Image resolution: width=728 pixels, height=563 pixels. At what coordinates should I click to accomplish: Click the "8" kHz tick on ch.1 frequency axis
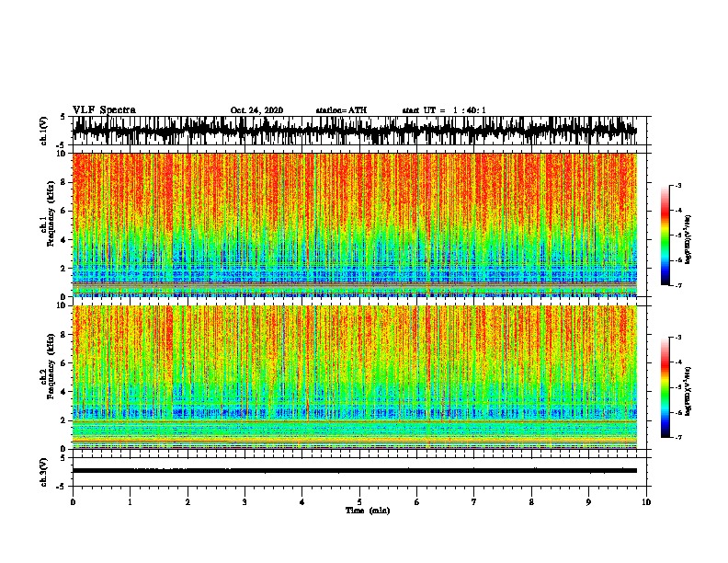[x=64, y=182]
